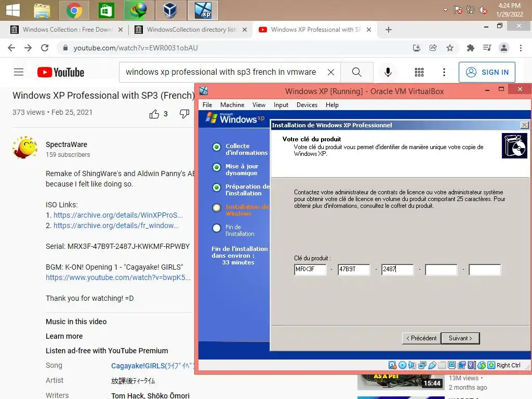Click the VirtualBox keyboard capture arrow icon
The width and height of the screenshot is (532, 399).
pos(491,365)
